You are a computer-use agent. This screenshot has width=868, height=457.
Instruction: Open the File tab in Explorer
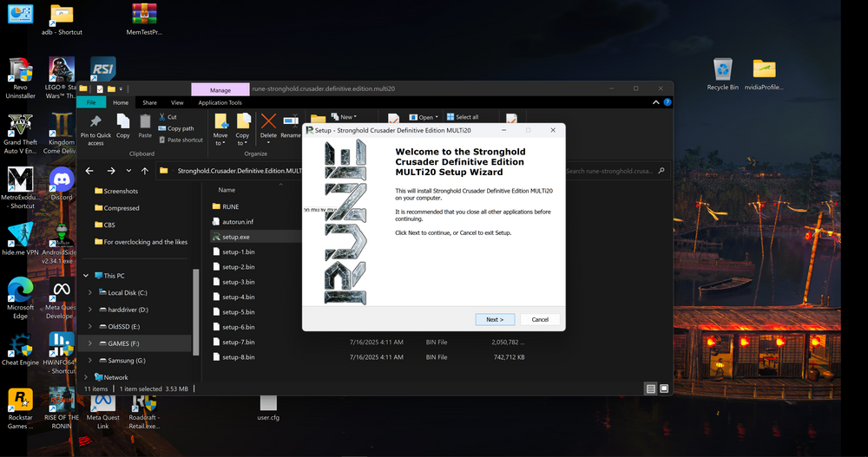(91, 102)
